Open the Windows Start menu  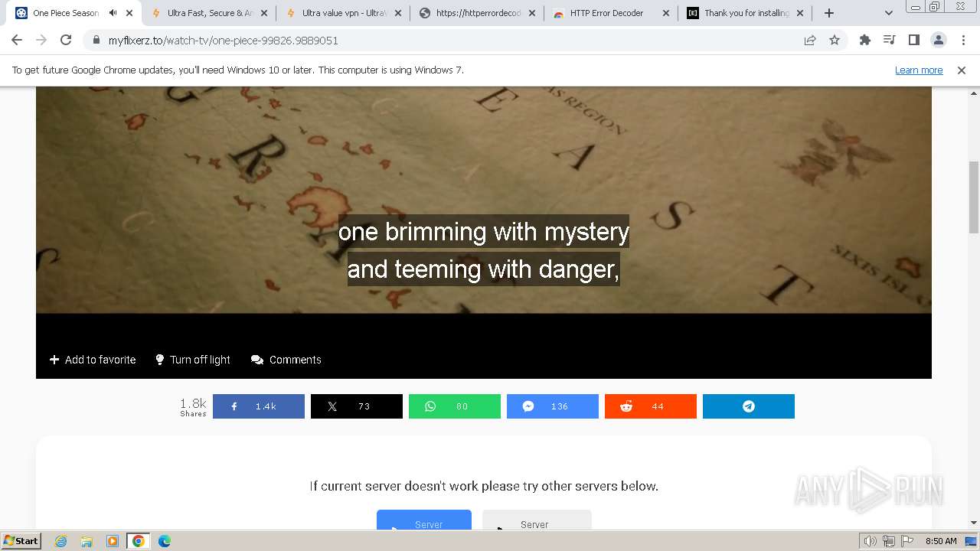tap(21, 540)
